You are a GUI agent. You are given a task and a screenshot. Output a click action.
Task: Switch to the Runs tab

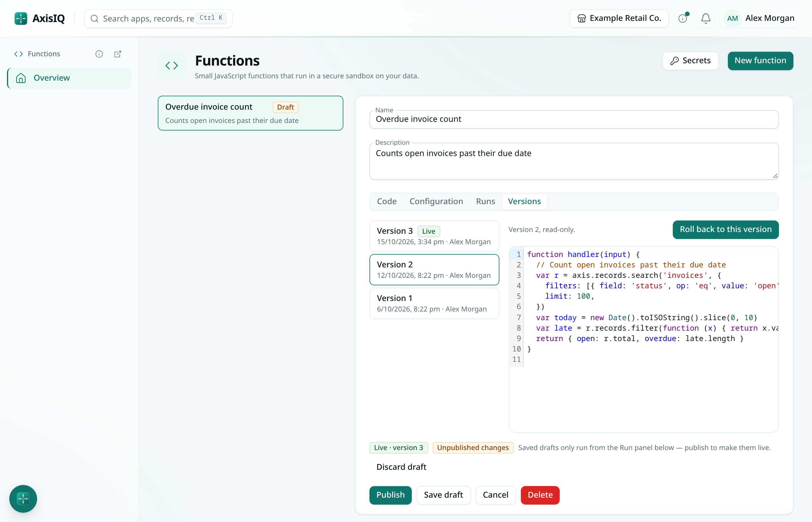coord(485,201)
